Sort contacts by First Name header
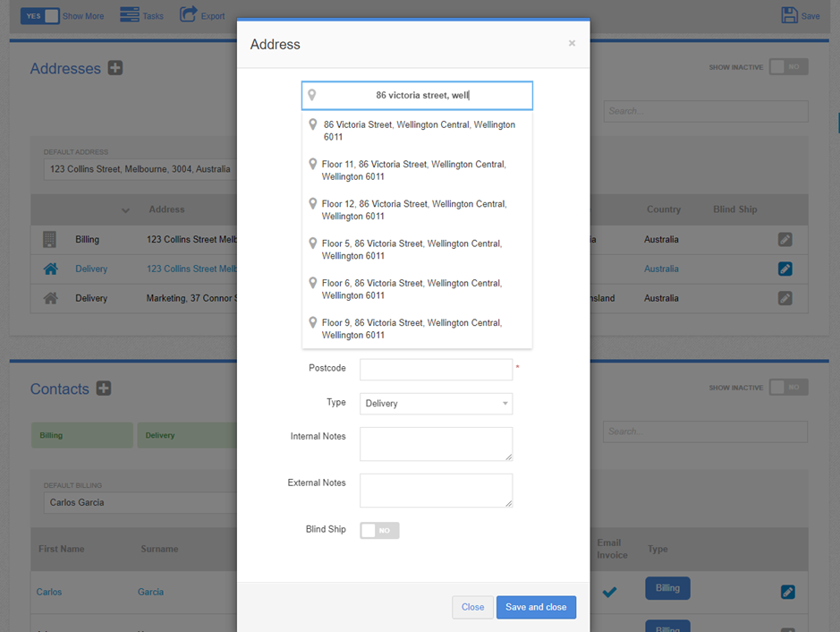840x632 pixels. pyautogui.click(x=61, y=549)
